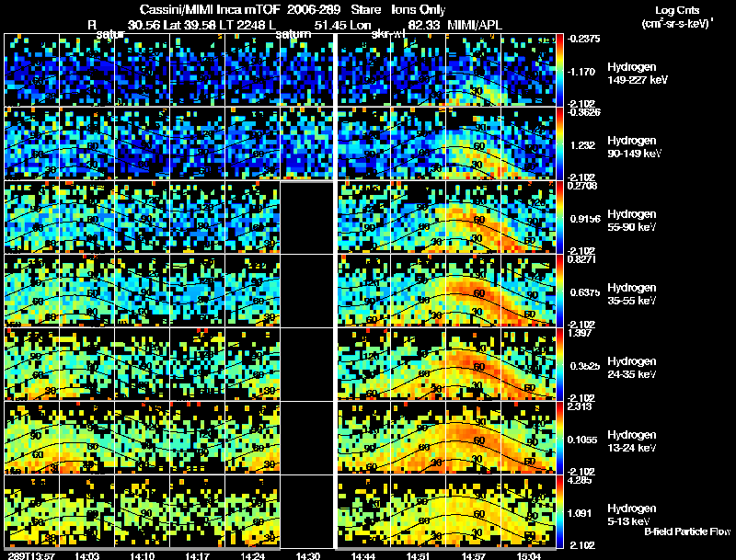
Task: Click the -0.3626 color scale value
Action: coord(583,112)
